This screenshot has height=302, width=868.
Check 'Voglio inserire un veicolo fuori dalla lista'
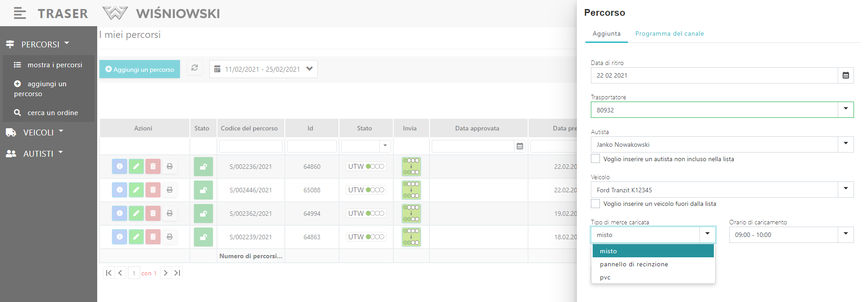click(595, 204)
